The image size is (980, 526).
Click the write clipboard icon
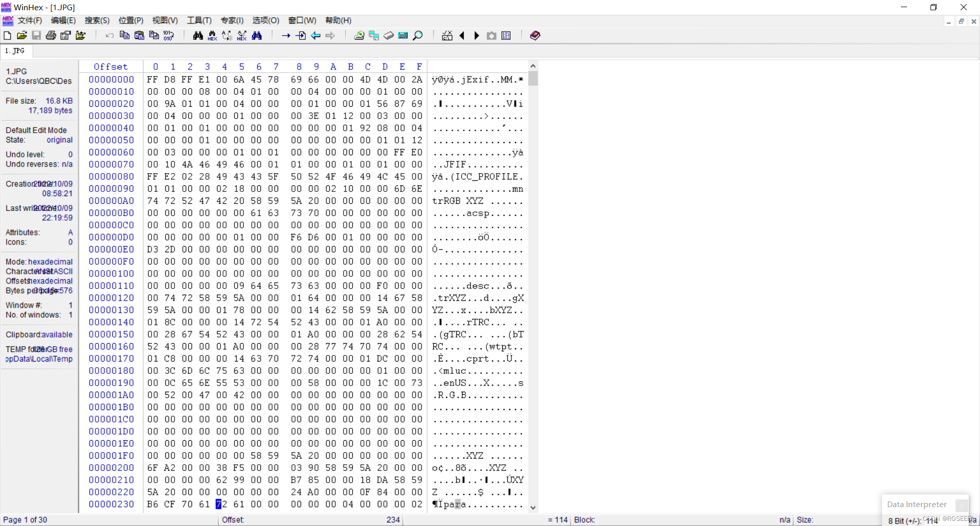point(154,35)
